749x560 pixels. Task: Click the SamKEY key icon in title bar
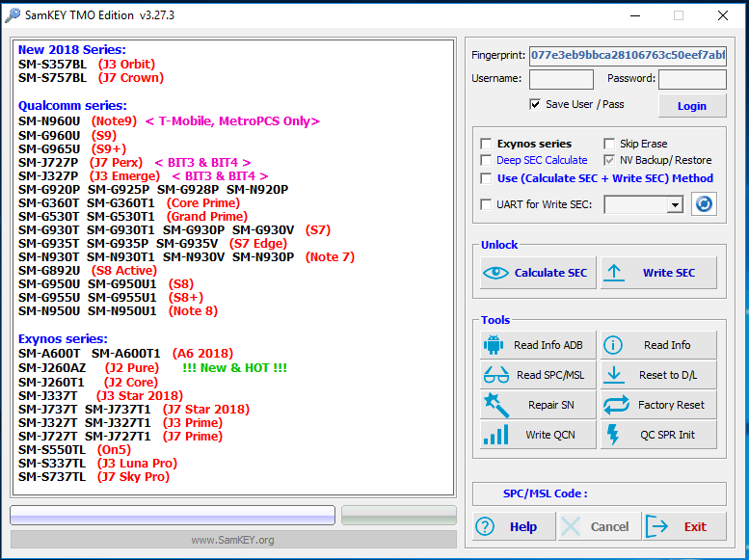click(13, 15)
